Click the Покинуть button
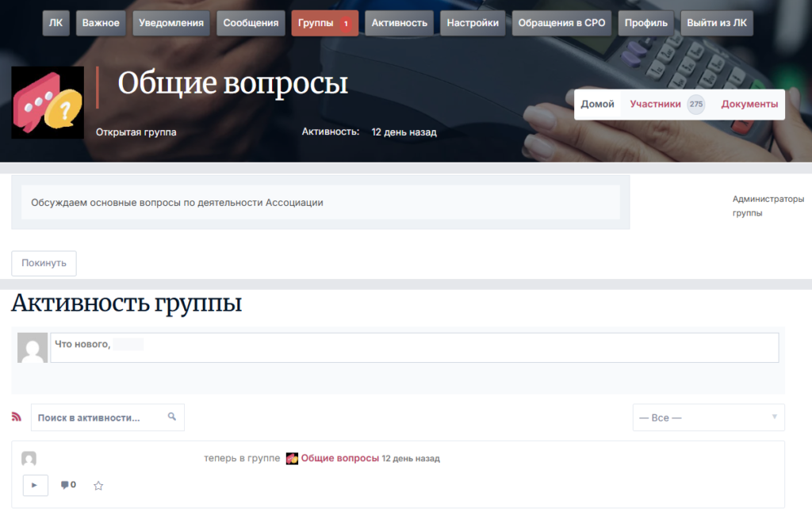812x515 pixels. tap(44, 264)
